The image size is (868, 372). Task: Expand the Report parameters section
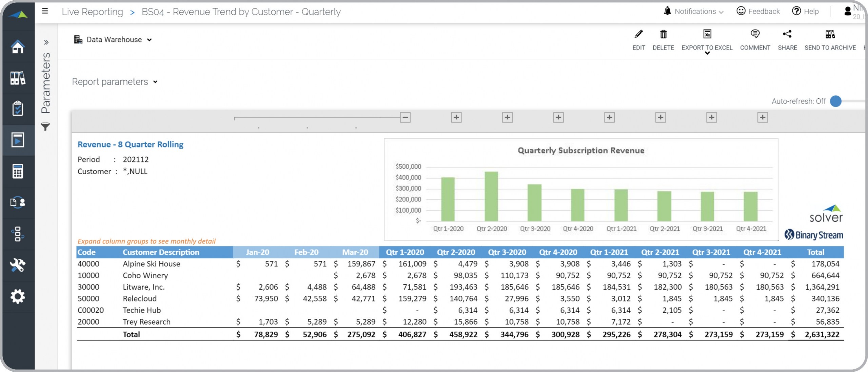coord(115,82)
